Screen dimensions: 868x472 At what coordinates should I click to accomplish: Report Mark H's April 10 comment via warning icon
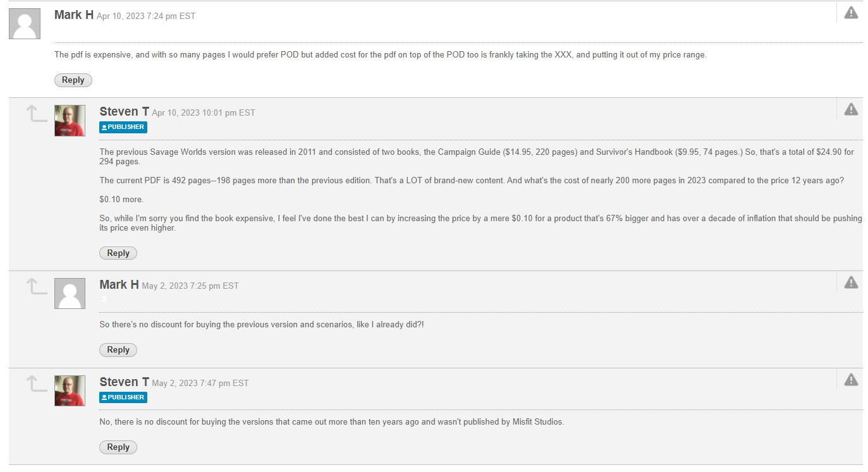(851, 13)
